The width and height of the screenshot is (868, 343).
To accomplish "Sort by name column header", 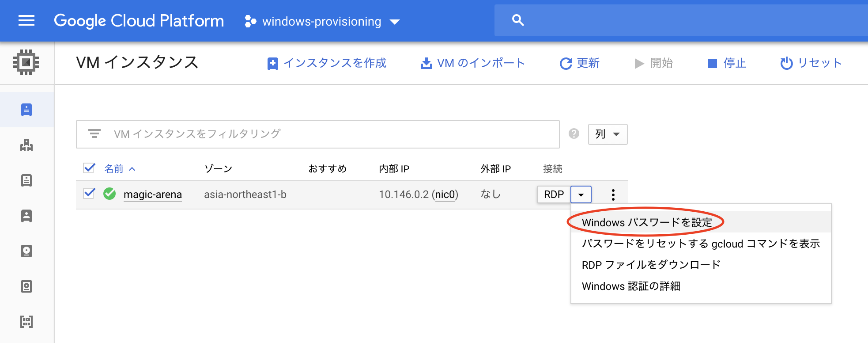I will point(119,169).
